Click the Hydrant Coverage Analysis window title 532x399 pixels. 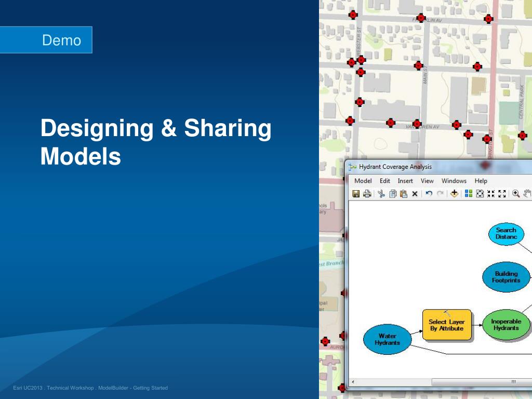coord(395,167)
